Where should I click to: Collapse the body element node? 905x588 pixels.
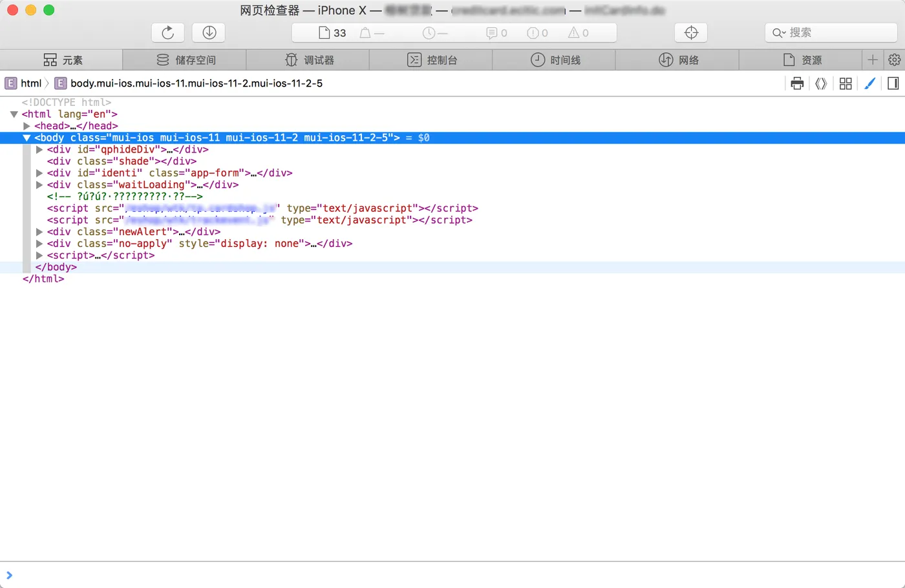point(27,138)
